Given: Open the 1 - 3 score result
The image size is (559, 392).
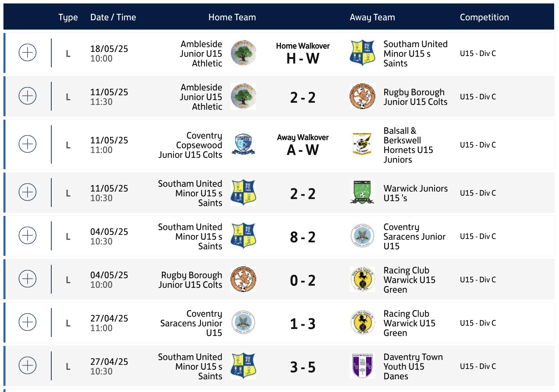Looking at the screenshot, I should pos(303,324).
